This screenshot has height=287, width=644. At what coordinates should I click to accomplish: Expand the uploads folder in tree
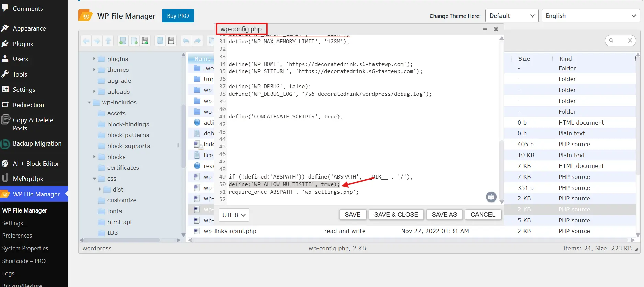click(x=94, y=91)
